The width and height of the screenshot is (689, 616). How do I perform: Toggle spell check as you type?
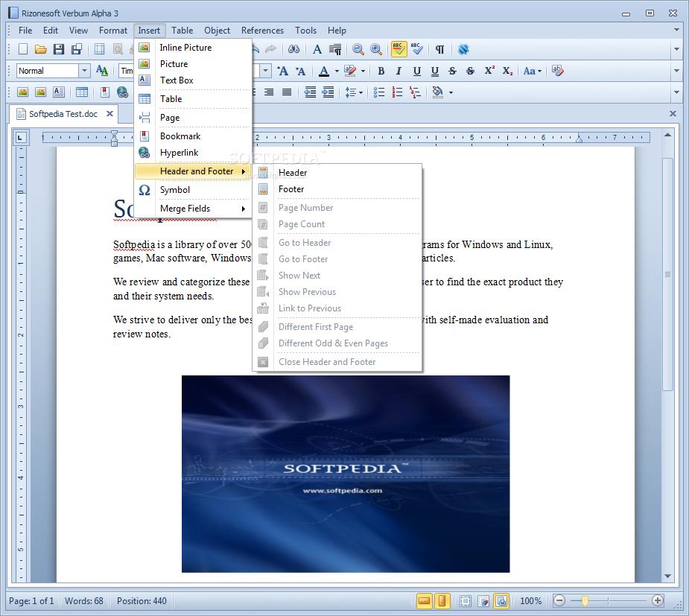399,49
